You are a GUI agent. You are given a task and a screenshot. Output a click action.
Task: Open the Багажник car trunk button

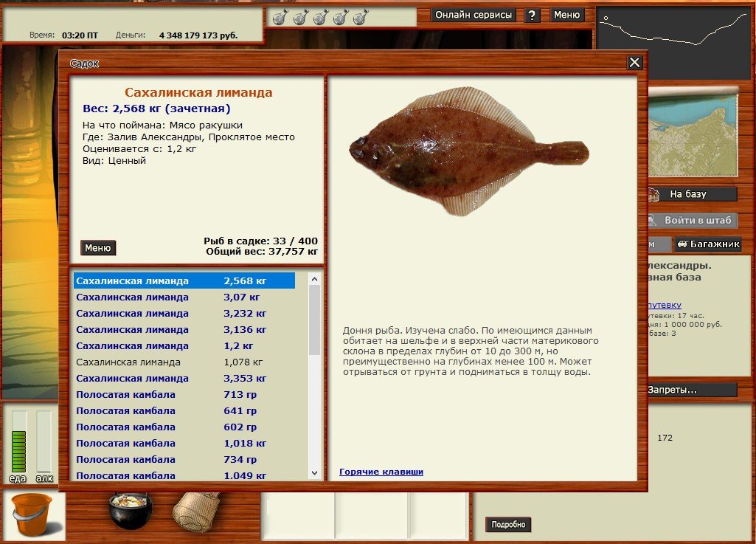tap(708, 244)
